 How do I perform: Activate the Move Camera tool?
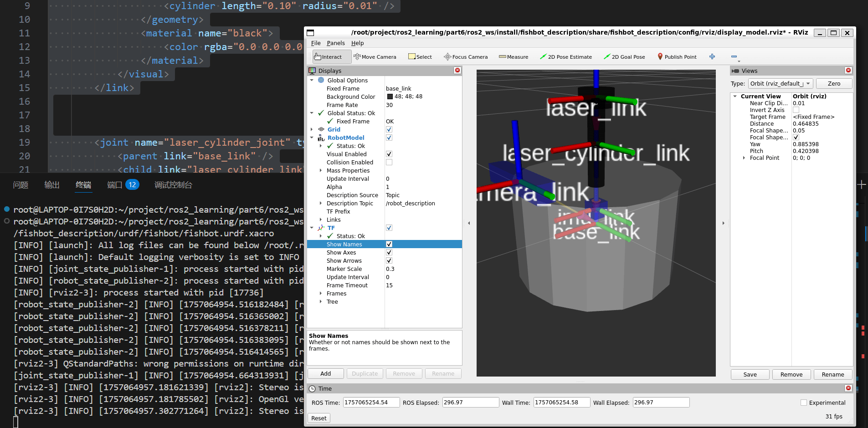click(x=375, y=57)
